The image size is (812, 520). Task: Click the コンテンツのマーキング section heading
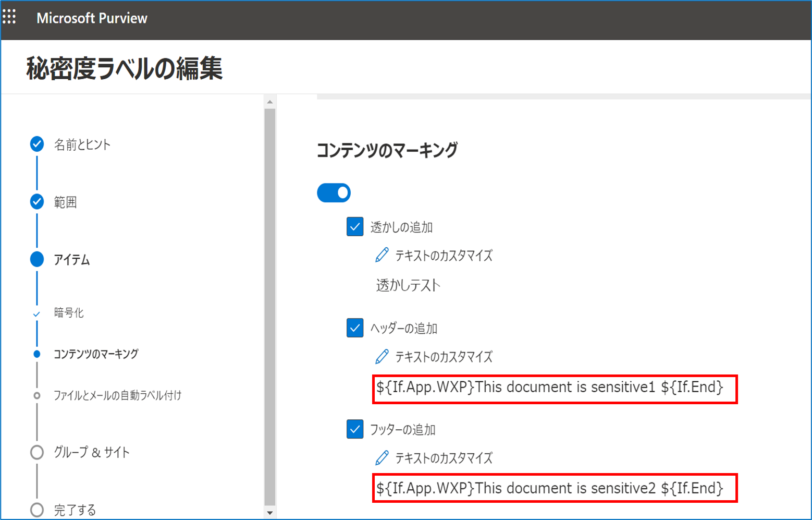[x=387, y=150]
